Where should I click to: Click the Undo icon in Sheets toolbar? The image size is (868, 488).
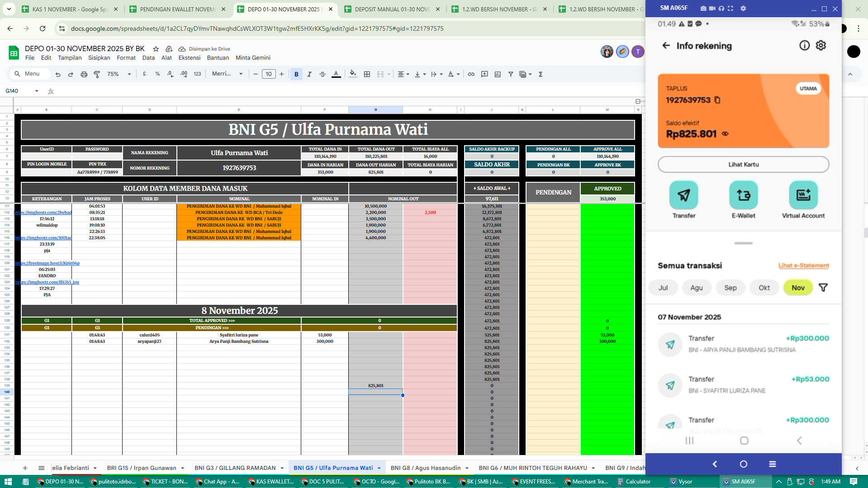pos(58,74)
